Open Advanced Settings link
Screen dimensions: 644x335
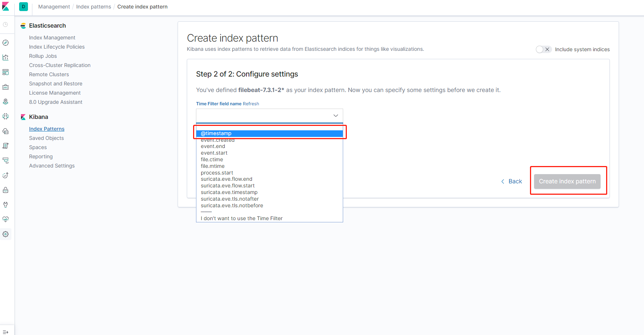tap(52, 166)
